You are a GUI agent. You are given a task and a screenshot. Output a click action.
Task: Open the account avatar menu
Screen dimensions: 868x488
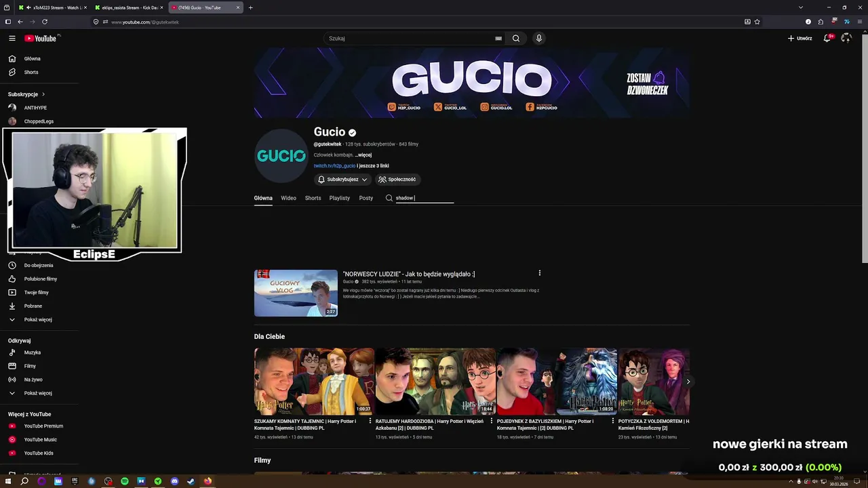[x=846, y=39]
